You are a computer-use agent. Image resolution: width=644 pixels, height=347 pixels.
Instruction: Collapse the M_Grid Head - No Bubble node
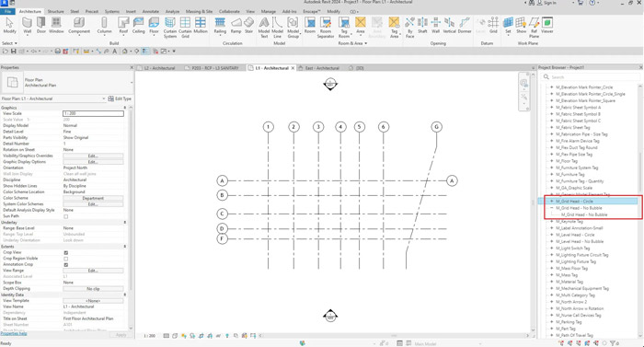point(552,208)
